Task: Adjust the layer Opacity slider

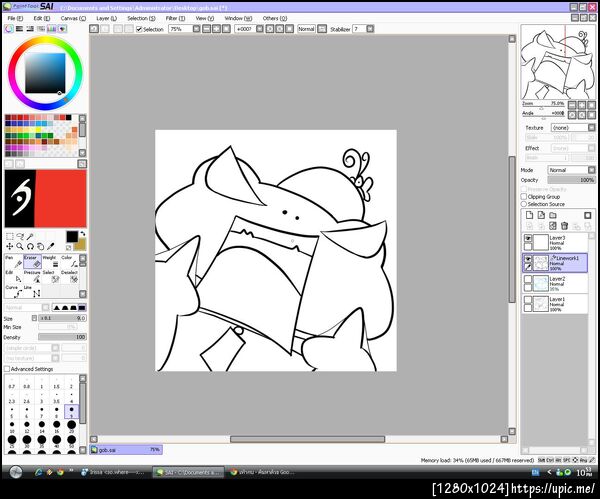Action: (x=571, y=180)
